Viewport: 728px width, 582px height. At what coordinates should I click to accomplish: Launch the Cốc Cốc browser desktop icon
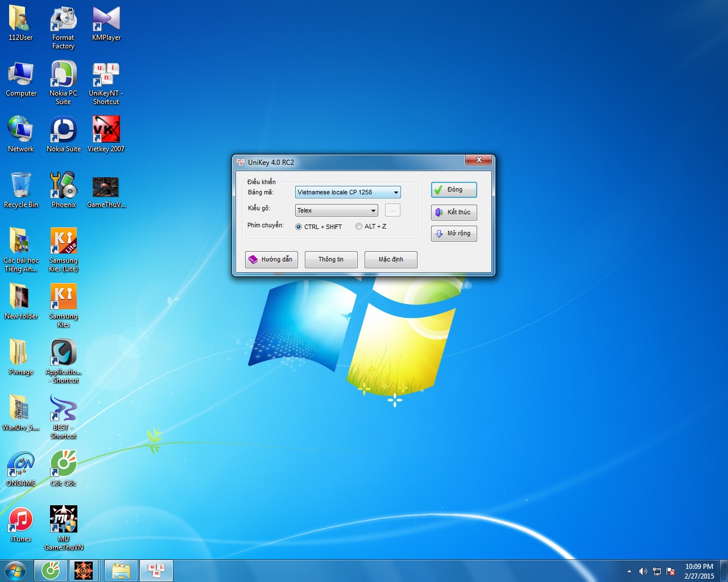(63, 468)
